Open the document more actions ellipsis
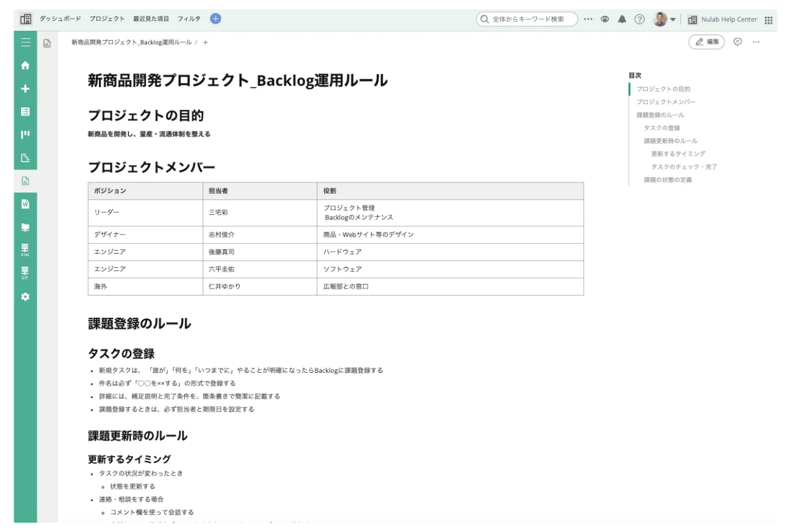The width and height of the screenshot is (791, 532). coord(756,42)
